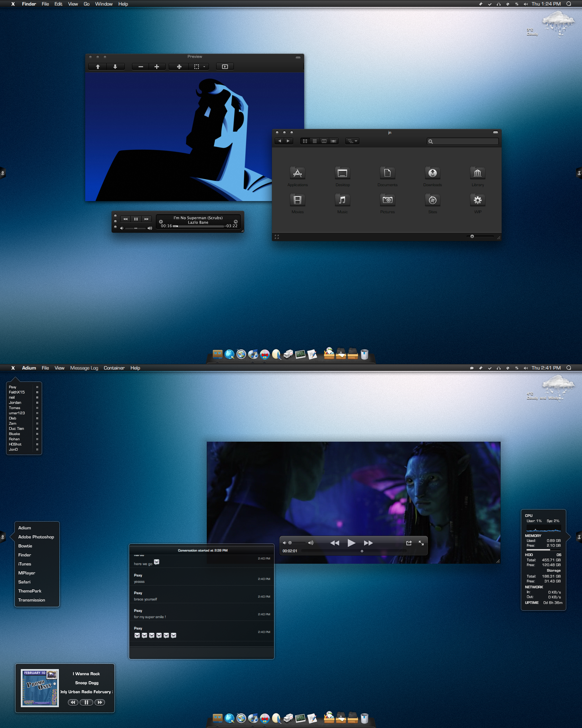Launch Safari from the app list
The height and width of the screenshot is (728, 582).
(24, 582)
